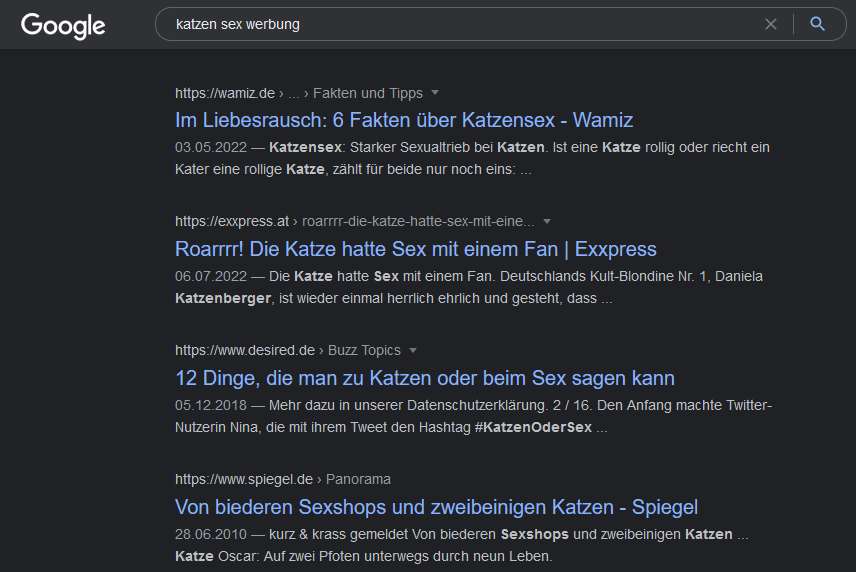Select the "Buzz Topics" breadcrumb
This screenshot has width=856, height=572.
pyautogui.click(x=362, y=351)
